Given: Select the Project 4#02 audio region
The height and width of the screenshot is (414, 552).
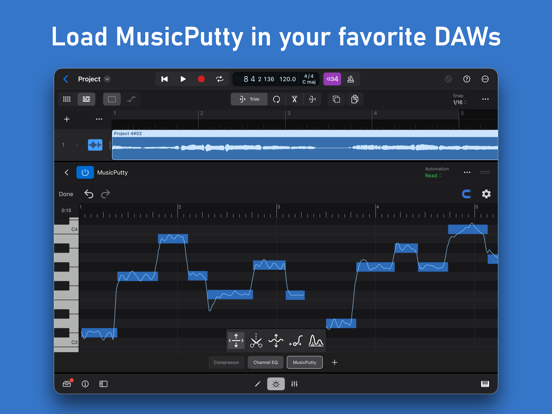Looking at the screenshot, I should pos(305,145).
